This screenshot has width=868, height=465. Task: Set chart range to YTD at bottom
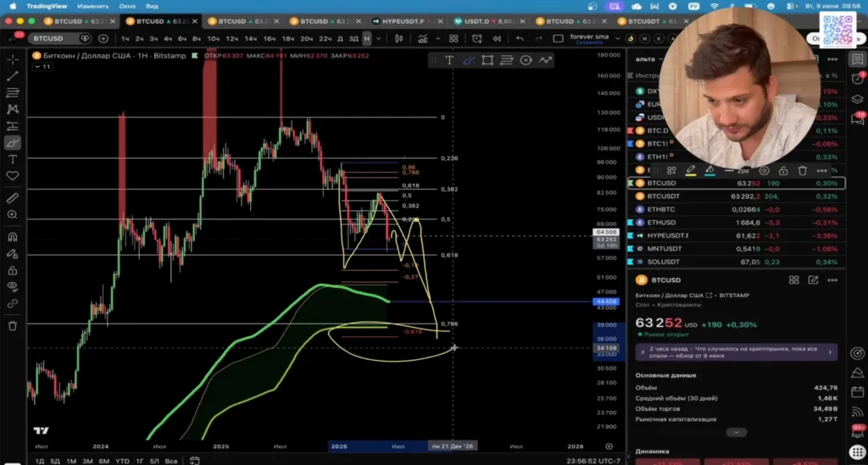122,461
